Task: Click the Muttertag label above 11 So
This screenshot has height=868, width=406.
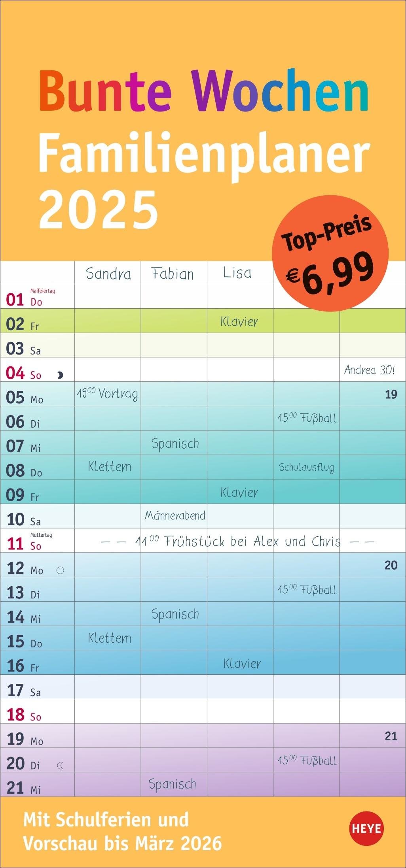Action: (41, 535)
